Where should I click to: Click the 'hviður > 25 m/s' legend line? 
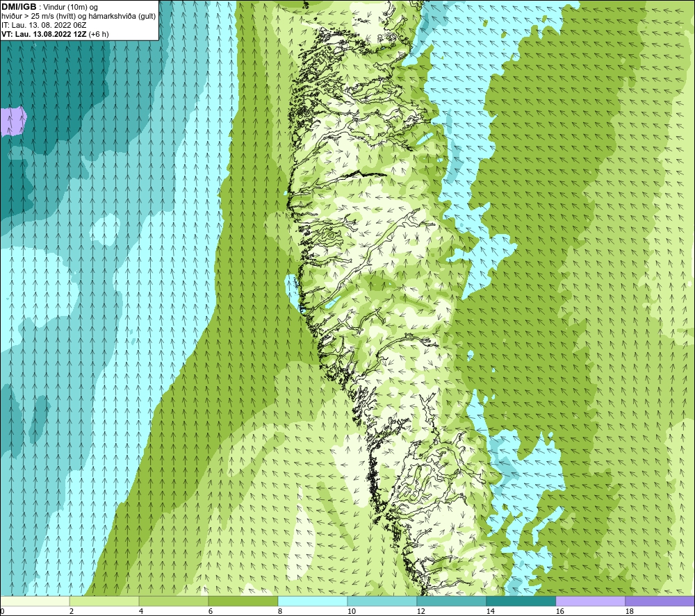[79, 16]
